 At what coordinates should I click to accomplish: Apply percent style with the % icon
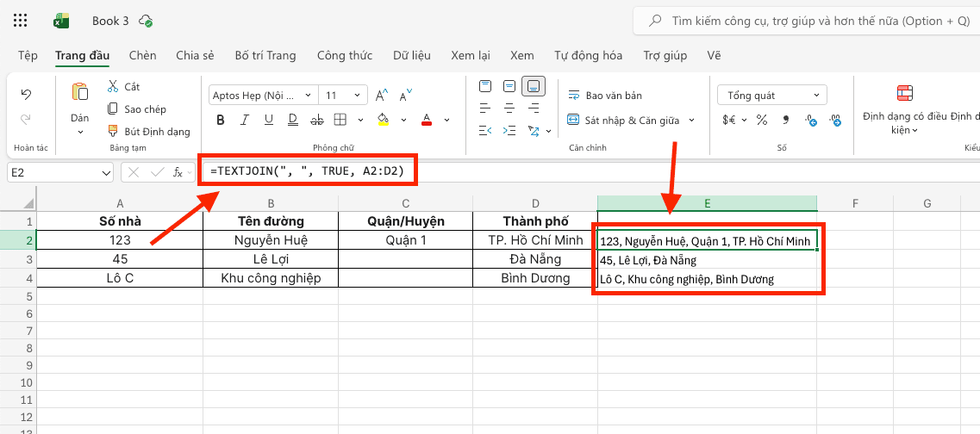(762, 120)
